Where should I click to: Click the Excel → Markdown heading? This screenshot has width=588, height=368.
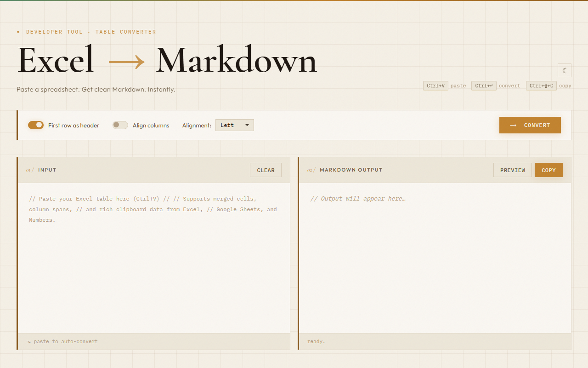point(167,60)
